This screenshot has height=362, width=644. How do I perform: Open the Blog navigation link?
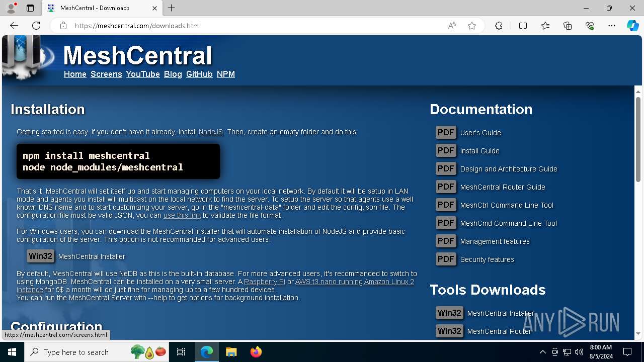173,74
